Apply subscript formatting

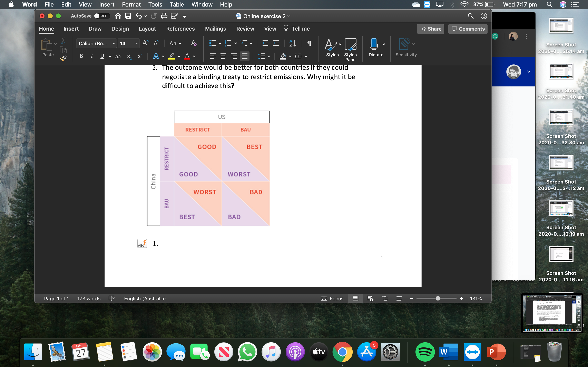click(129, 56)
